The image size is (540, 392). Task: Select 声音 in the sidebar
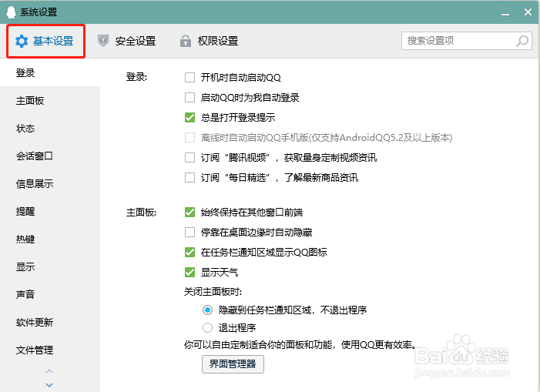coord(50,295)
